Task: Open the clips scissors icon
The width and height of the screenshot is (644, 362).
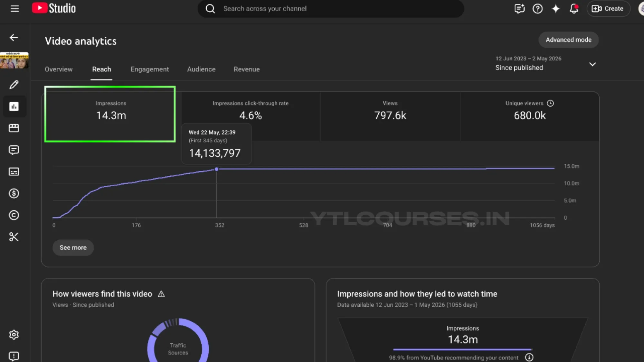Action: click(x=14, y=237)
